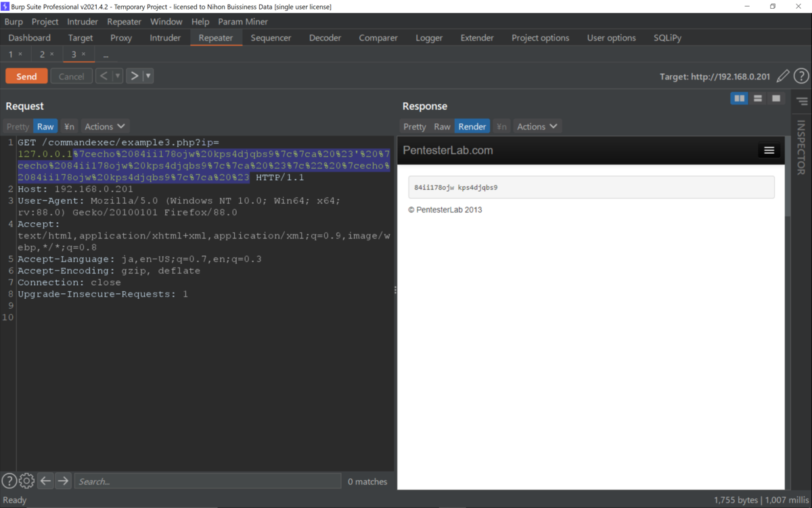
Task: Switch to the SQLiPy tab
Action: tap(668, 37)
